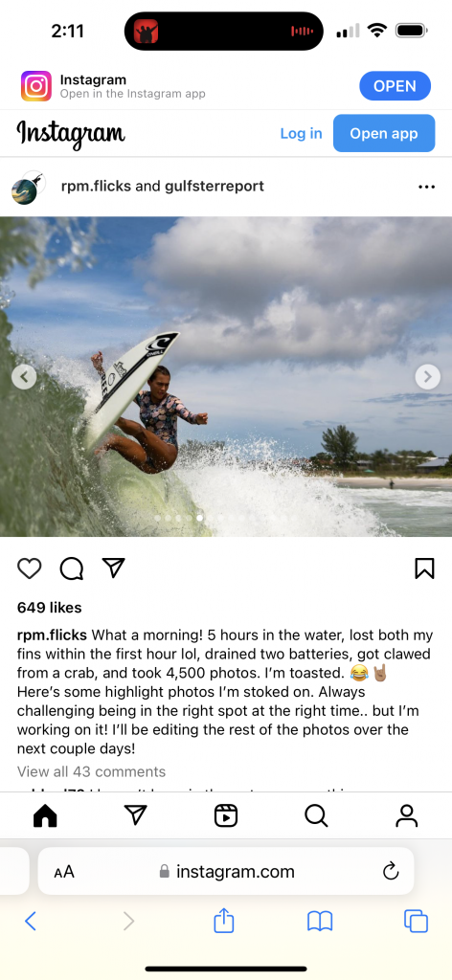The image size is (452, 980).
Task: Click the Log in link
Action: 301,133
